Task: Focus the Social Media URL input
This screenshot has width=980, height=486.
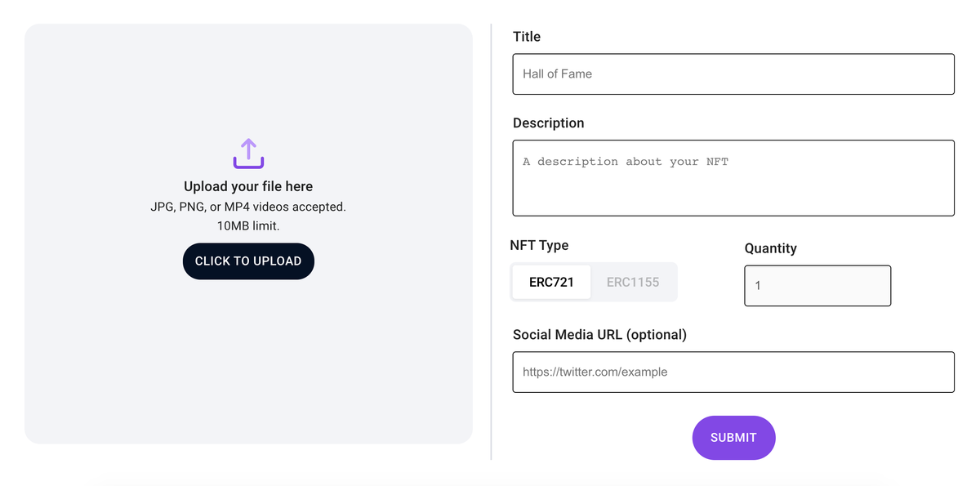Action: pyautogui.click(x=733, y=372)
